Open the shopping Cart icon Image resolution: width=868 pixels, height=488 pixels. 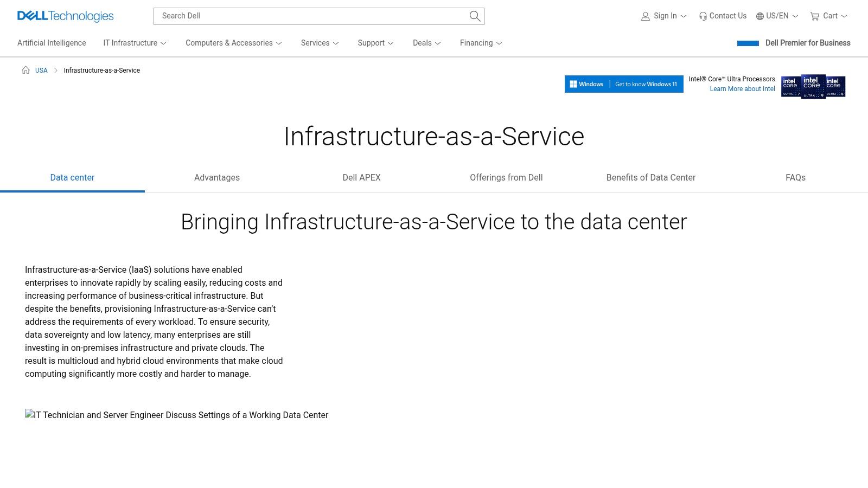pyautogui.click(x=815, y=16)
